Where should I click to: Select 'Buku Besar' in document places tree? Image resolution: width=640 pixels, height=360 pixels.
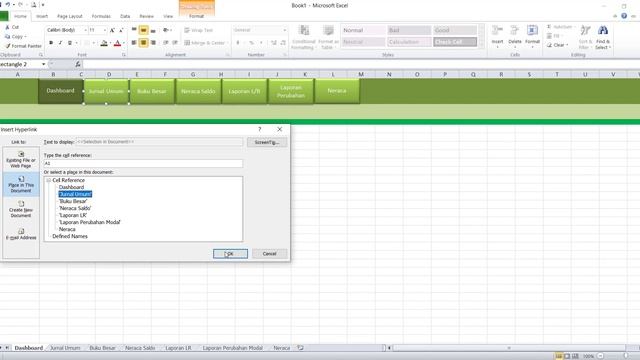tap(73, 201)
